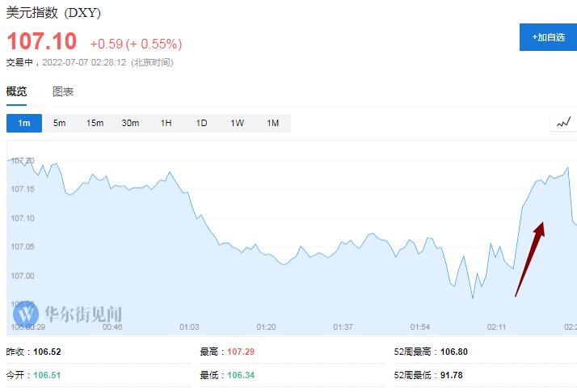This screenshot has width=577, height=392.
Task: Select the 5m interval
Action: (59, 123)
